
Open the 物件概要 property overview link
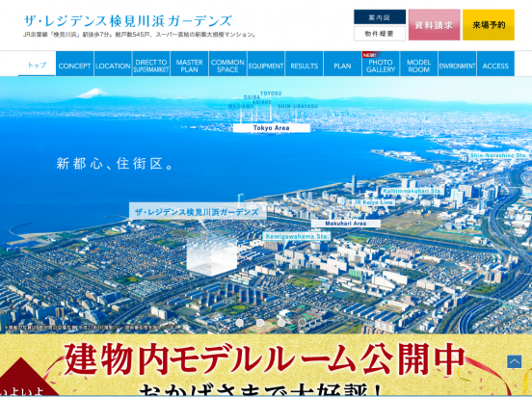point(380,34)
